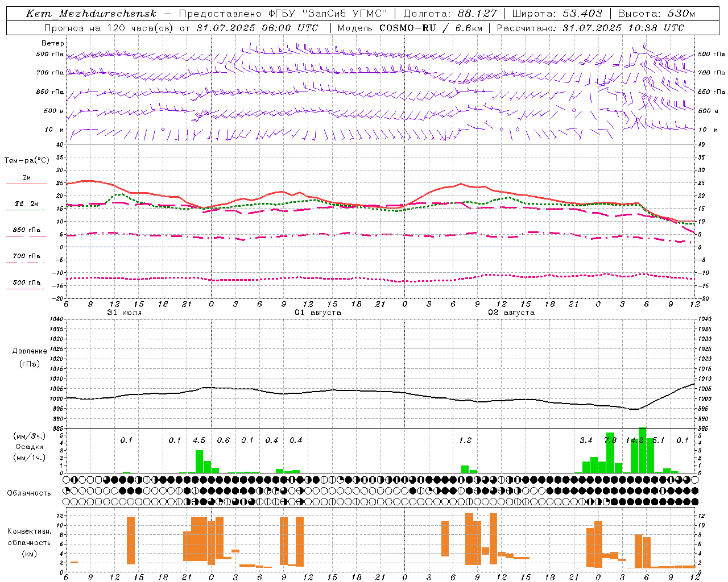Select the Модель COSMO-RU / 6.6км text
Viewport: 728px width, 582px height.
(410, 28)
